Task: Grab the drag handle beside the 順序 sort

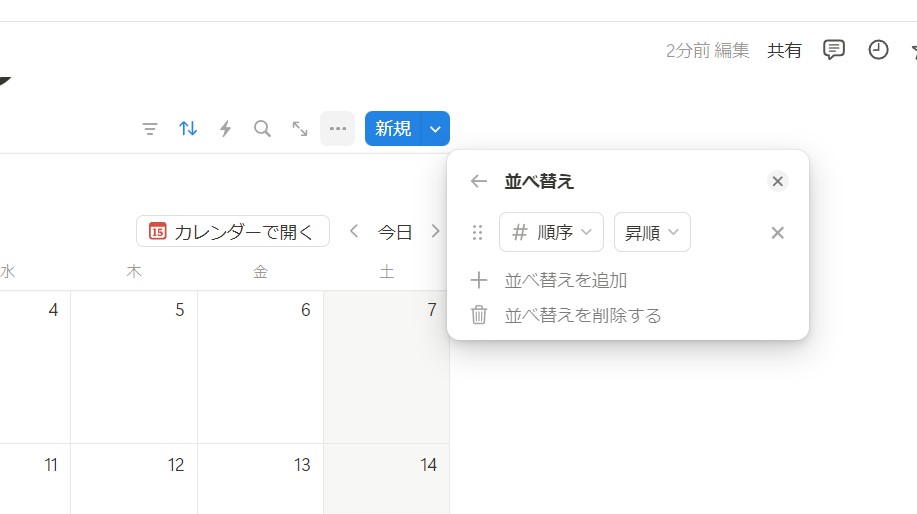Action: coord(477,233)
